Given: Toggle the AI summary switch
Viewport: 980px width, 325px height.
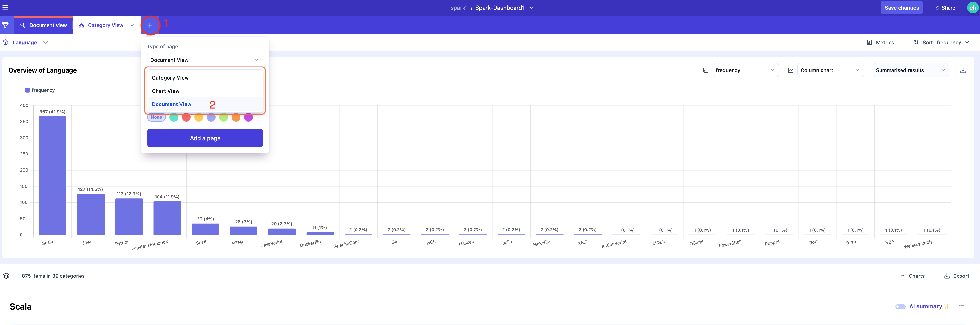Looking at the screenshot, I should (900, 306).
